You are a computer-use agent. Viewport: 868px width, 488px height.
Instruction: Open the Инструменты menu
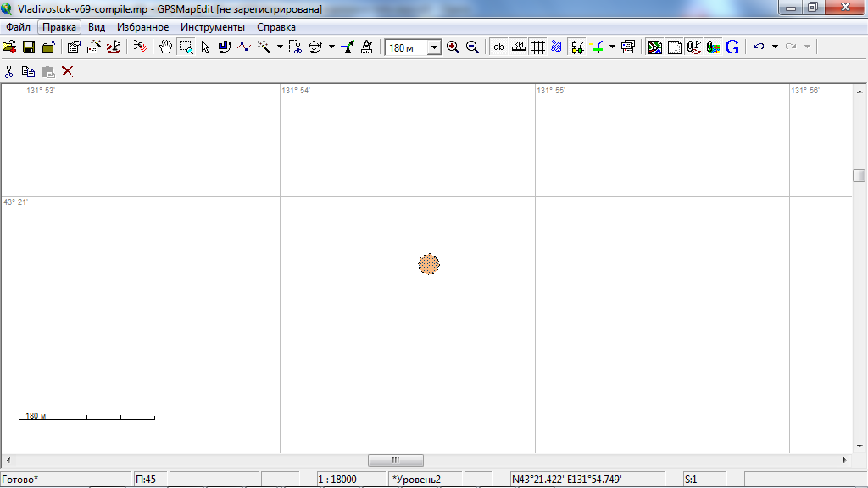(213, 27)
